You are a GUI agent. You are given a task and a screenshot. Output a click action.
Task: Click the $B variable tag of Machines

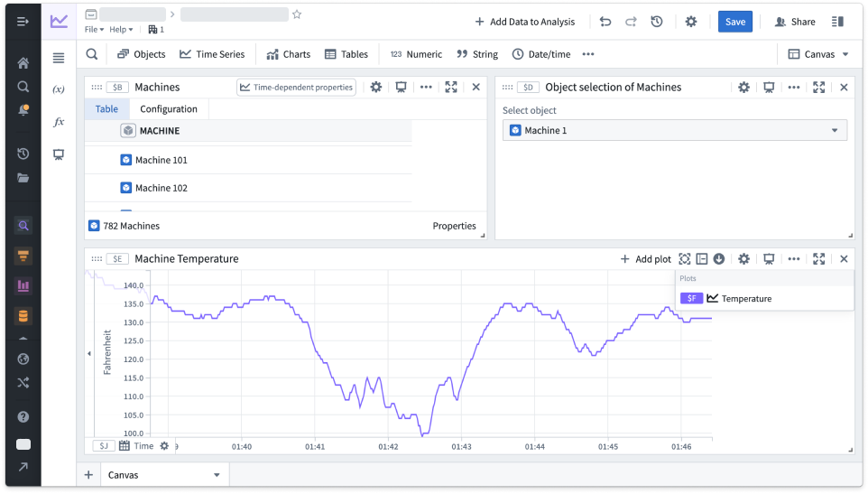(x=117, y=87)
